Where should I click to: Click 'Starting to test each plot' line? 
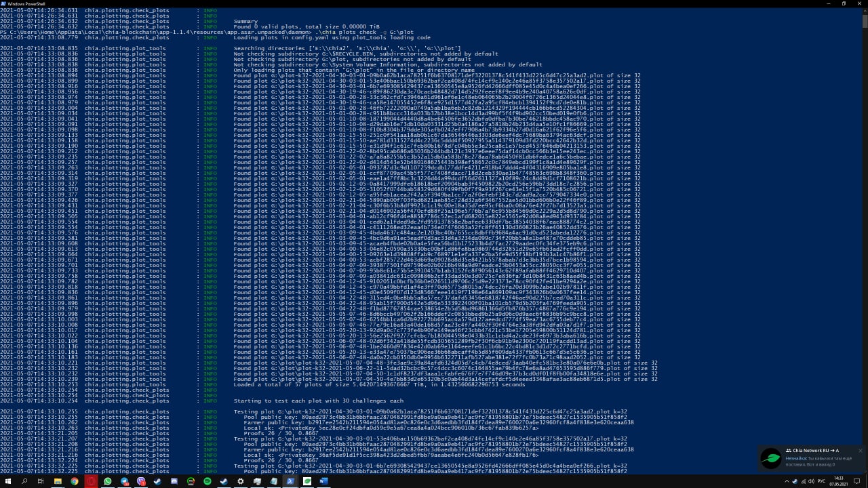(318, 401)
